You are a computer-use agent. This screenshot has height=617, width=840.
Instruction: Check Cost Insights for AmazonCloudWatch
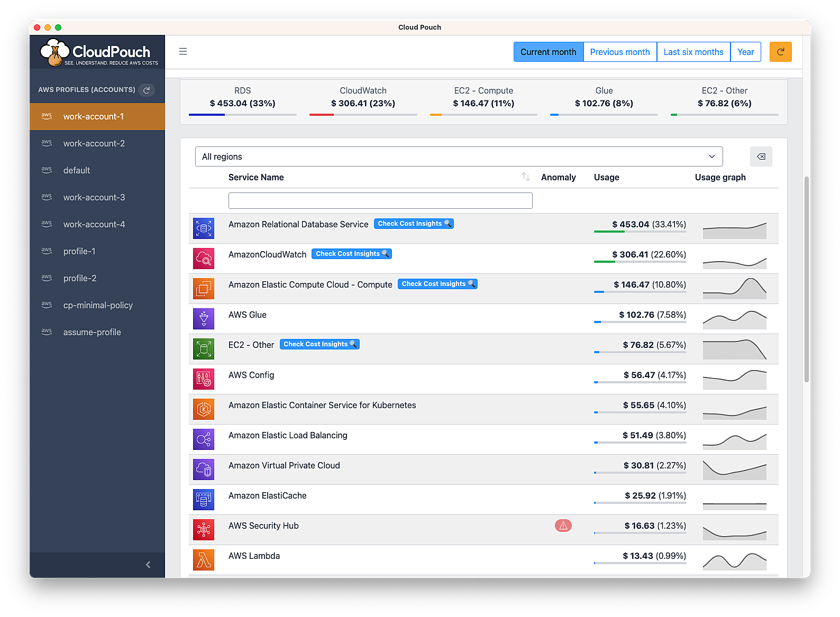point(352,254)
